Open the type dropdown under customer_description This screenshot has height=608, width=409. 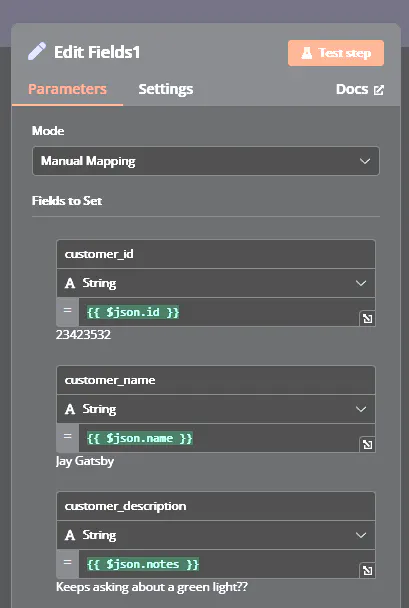[216, 535]
